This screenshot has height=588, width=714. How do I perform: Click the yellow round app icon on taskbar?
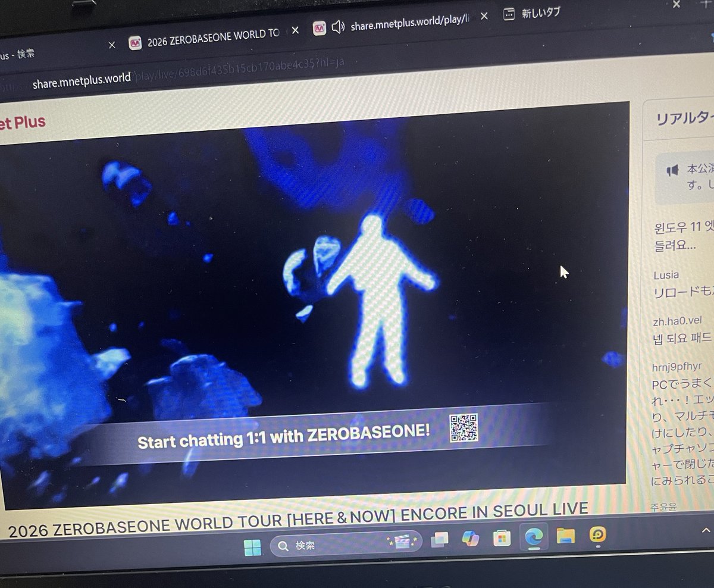597,534
